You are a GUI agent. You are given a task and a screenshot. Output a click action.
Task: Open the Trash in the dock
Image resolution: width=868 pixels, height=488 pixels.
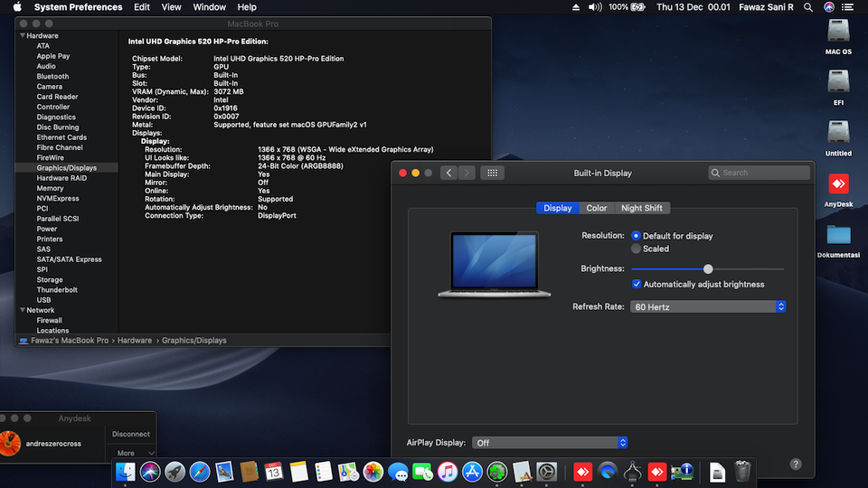point(742,471)
